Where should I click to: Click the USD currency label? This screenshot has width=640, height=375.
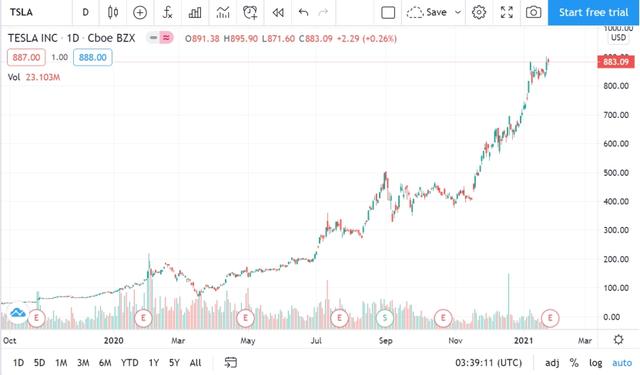coord(618,38)
